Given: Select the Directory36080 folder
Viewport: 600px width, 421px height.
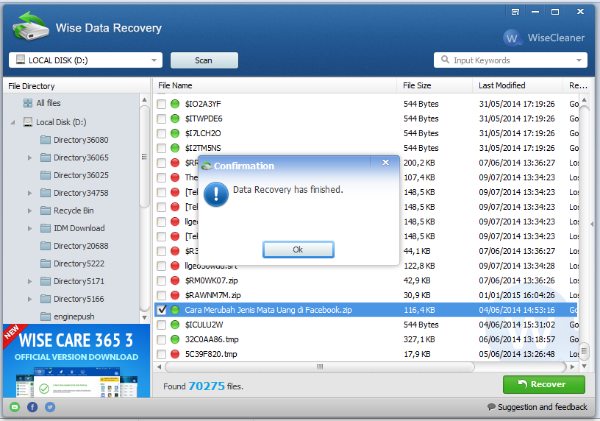Looking at the screenshot, I should tap(74, 140).
